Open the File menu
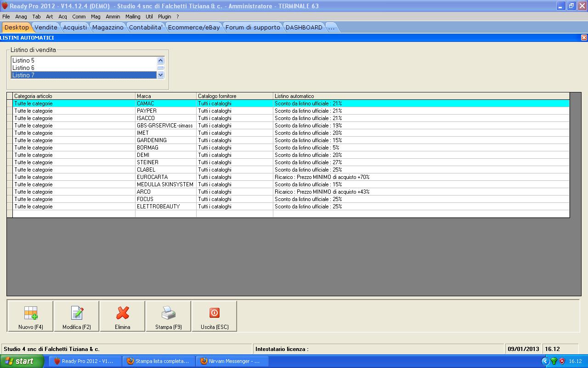This screenshot has width=588, height=368. point(6,17)
